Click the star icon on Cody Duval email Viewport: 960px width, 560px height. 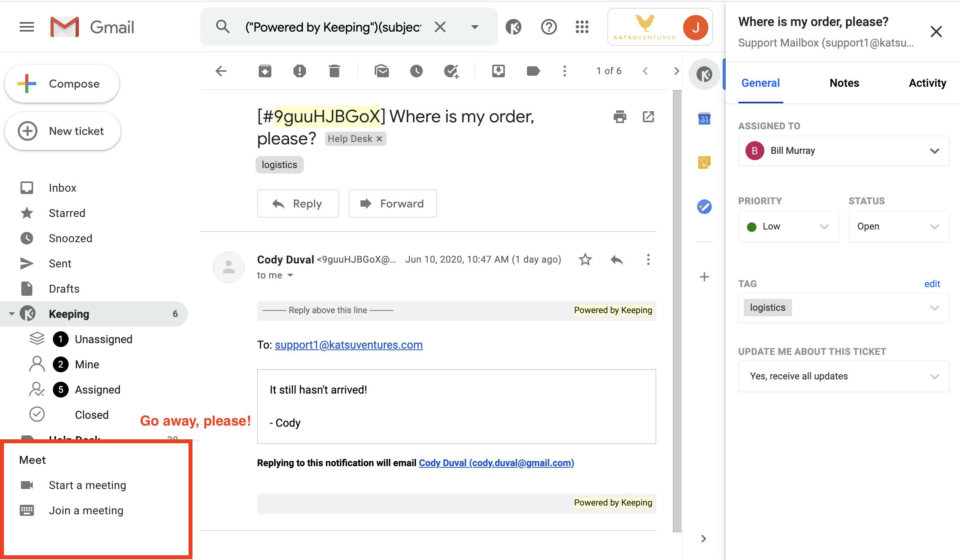tap(585, 259)
